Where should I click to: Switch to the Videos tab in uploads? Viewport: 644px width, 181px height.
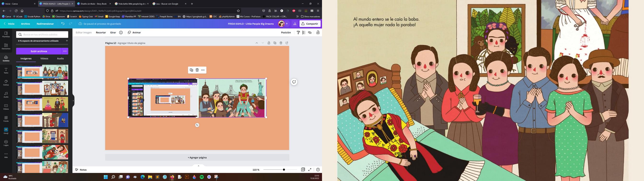click(44, 58)
